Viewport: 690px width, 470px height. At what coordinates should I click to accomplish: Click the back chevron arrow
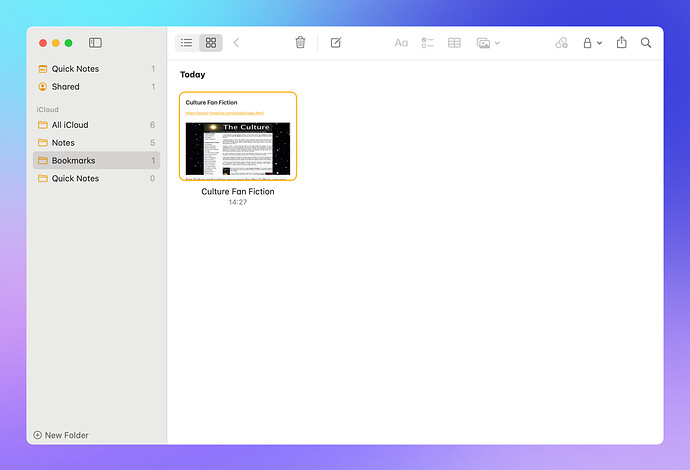coord(236,43)
